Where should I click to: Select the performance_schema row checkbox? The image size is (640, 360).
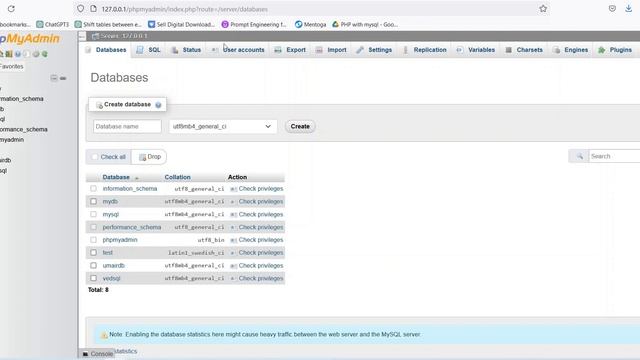(x=93, y=227)
